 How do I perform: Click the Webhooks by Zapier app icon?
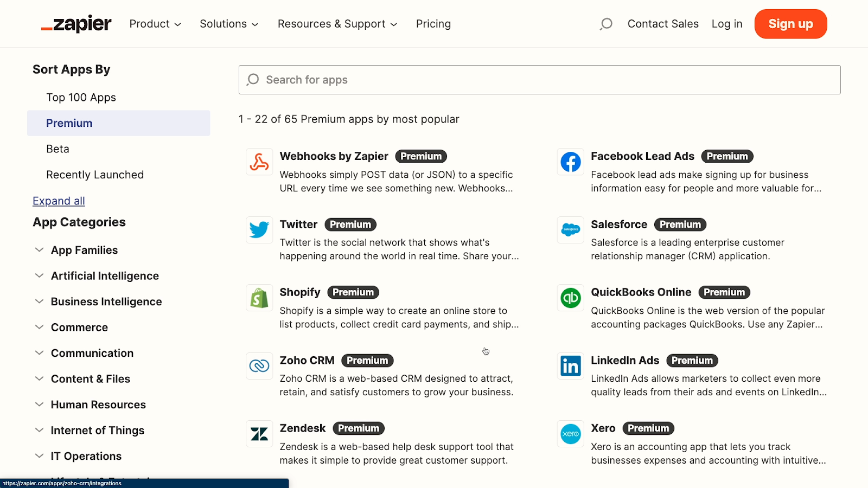[x=259, y=162]
